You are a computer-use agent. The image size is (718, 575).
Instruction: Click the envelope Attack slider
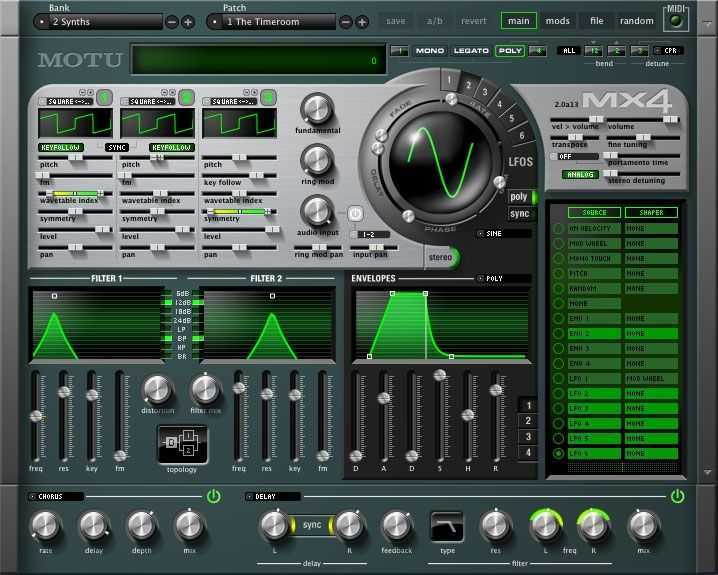383,398
